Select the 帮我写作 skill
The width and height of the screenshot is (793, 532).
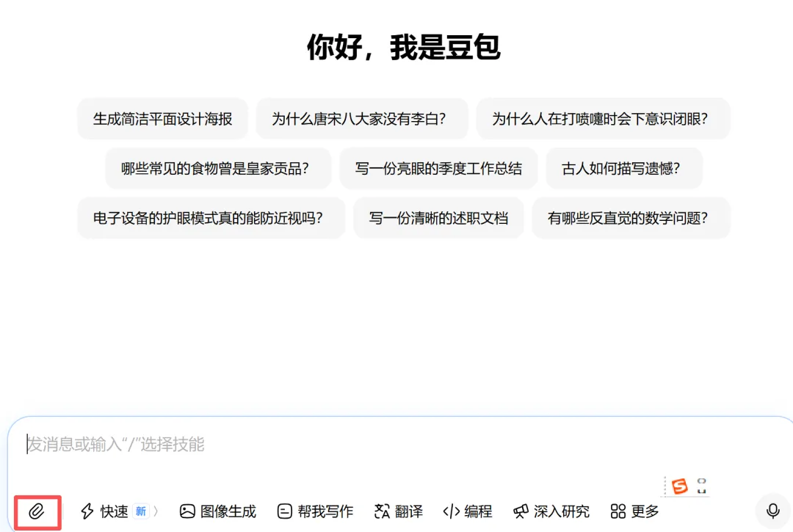tap(315, 511)
